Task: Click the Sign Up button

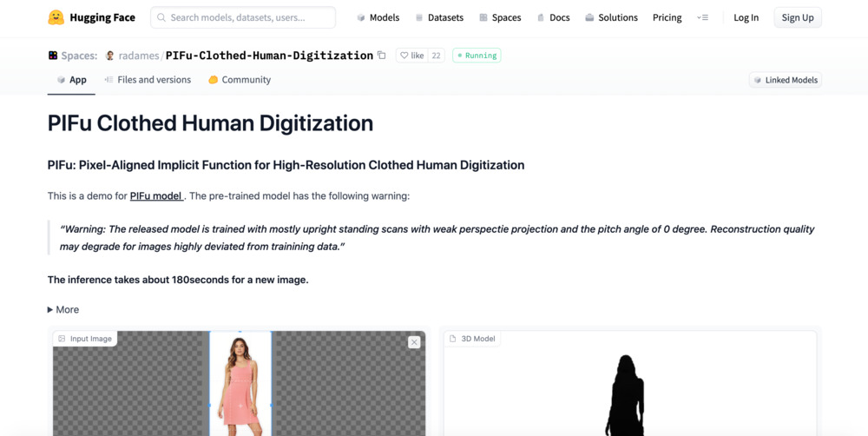Action: pyautogui.click(x=797, y=17)
